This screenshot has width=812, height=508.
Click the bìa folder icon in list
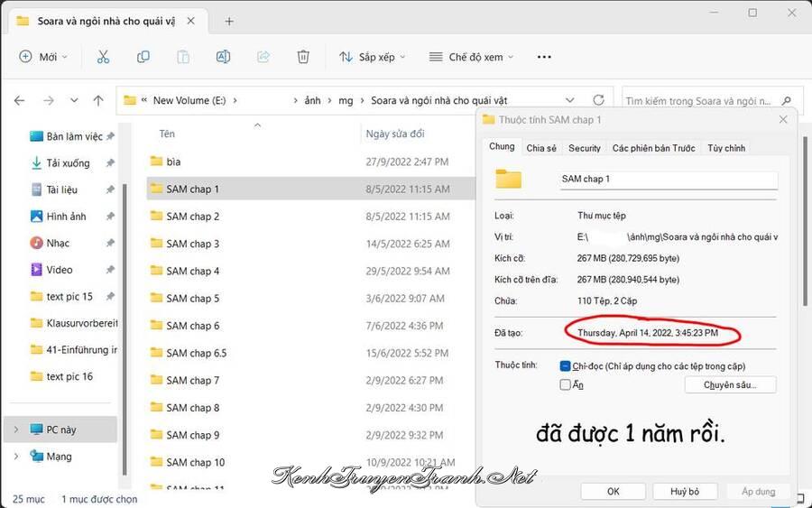[156, 162]
